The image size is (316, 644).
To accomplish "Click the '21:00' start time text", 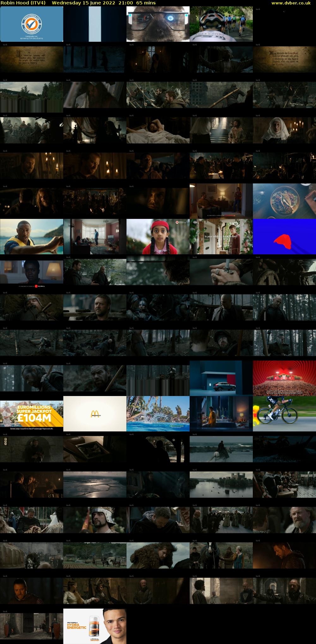I will click(123, 3).
